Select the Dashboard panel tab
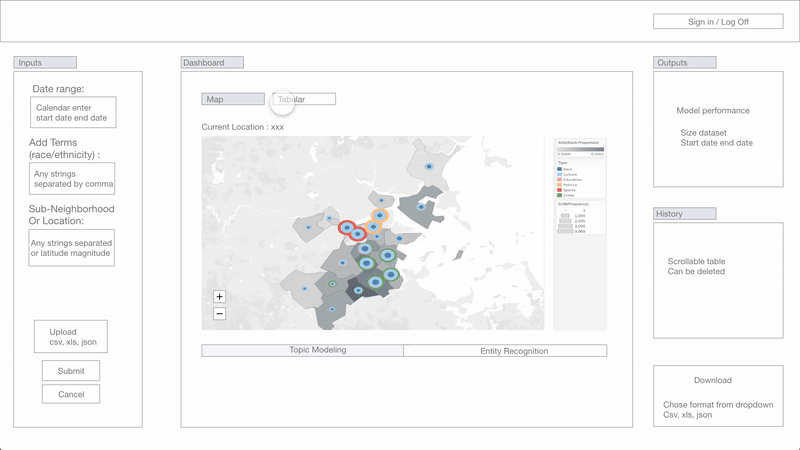The height and width of the screenshot is (450, 800). pos(212,62)
